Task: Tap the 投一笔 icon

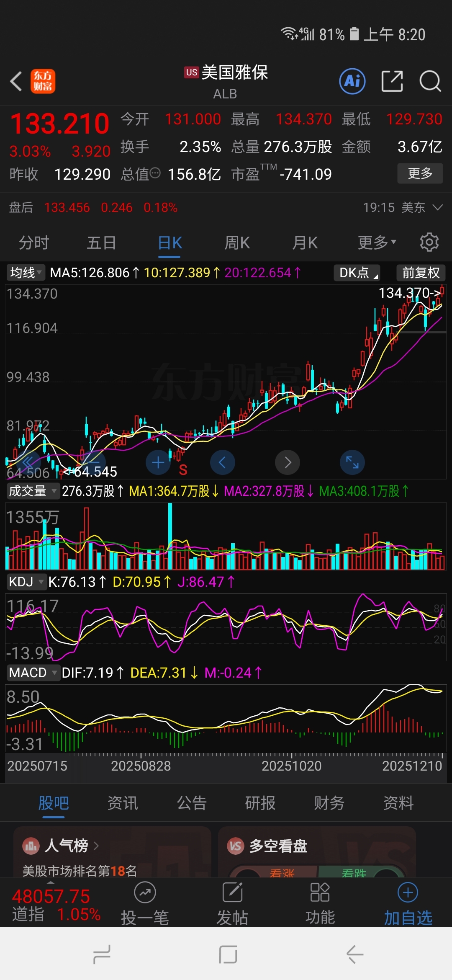Action: pyautogui.click(x=145, y=893)
